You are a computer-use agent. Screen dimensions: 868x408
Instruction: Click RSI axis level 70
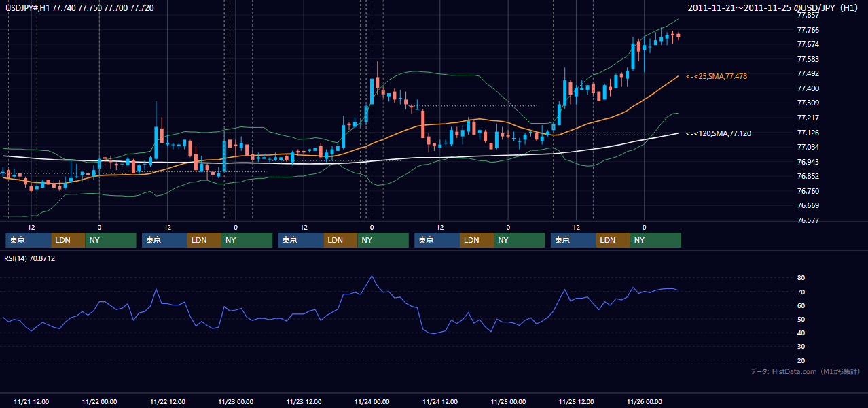click(x=801, y=292)
